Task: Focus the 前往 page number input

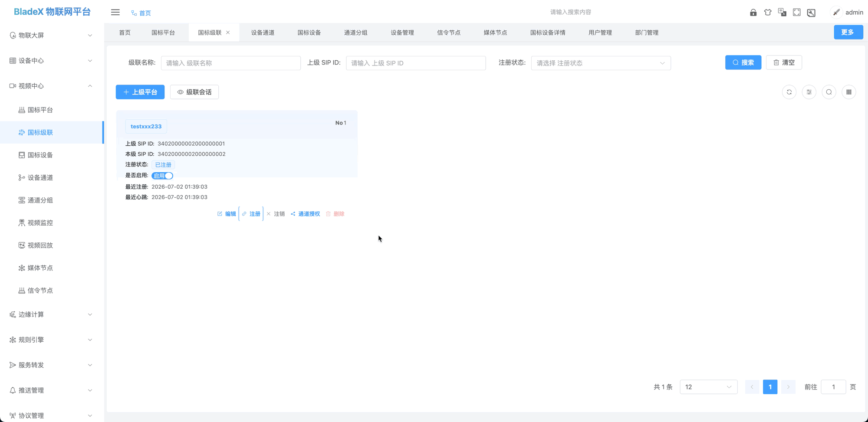Action: [833, 387]
